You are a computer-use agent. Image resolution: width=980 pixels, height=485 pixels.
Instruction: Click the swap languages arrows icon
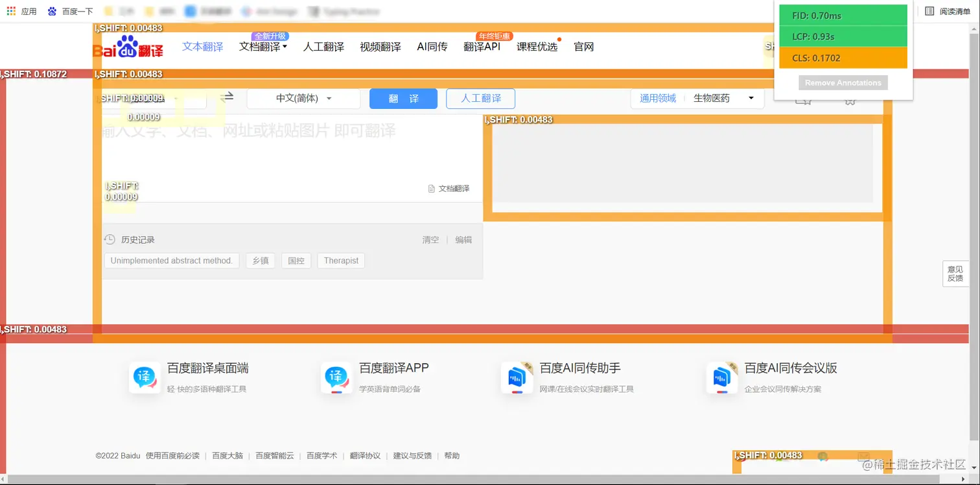(x=226, y=95)
